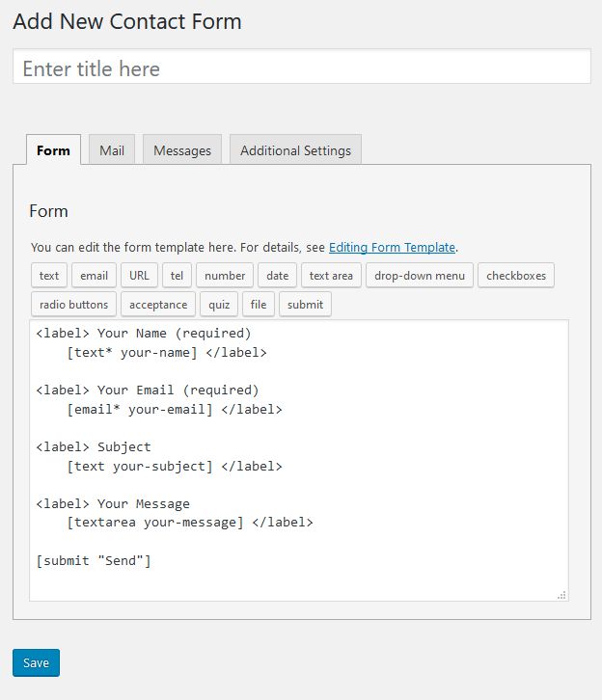Add a date field tag
This screenshot has height=700, width=602.
click(278, 276)
